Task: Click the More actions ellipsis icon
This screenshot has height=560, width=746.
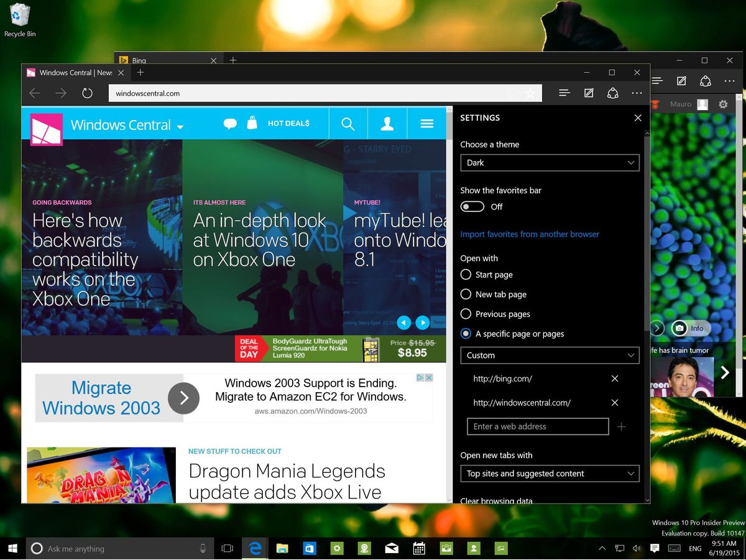Action: click(637, 93)
